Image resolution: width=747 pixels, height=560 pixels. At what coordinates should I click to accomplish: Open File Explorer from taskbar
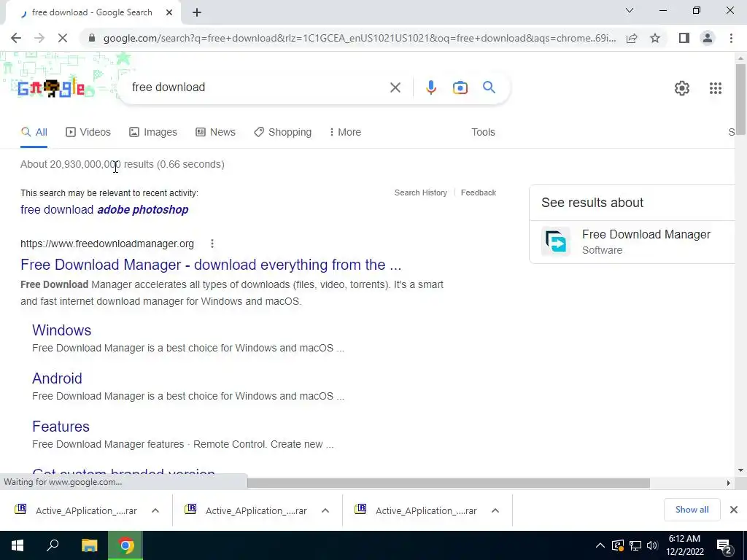coord(89,545)
